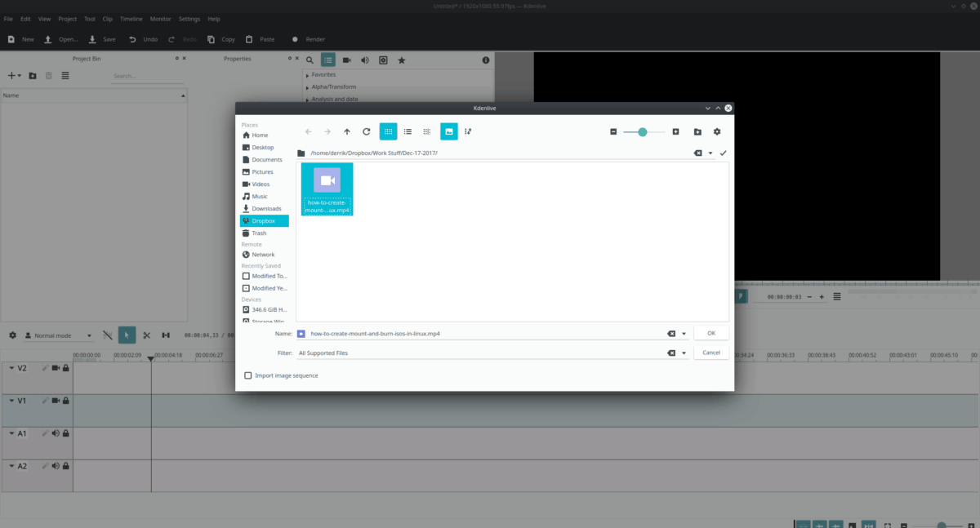Viewport: 980px width, 528px height.
Task: Open the Edit menu
Action: click(x=26, y=19)
